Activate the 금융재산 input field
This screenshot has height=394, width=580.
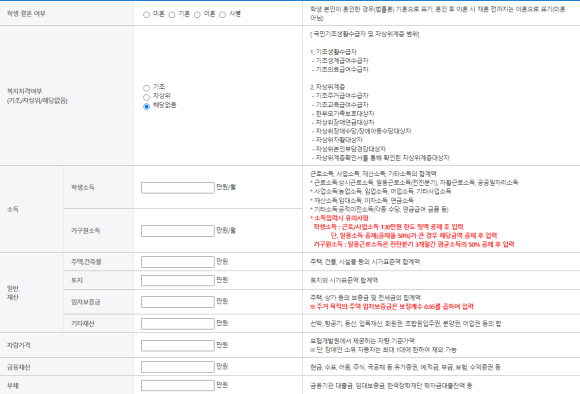point(178,367)
